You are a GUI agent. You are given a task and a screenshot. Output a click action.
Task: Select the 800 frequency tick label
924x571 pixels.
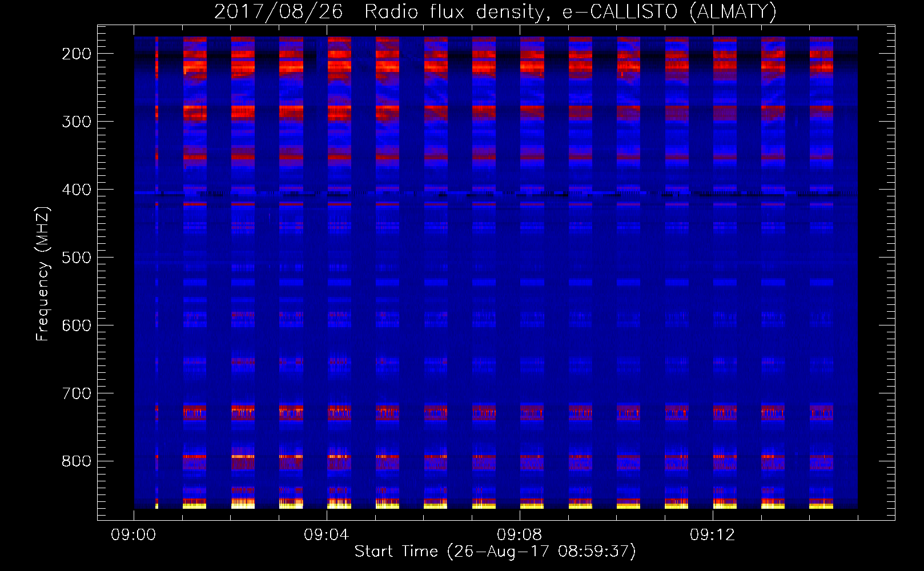[77, 461]
